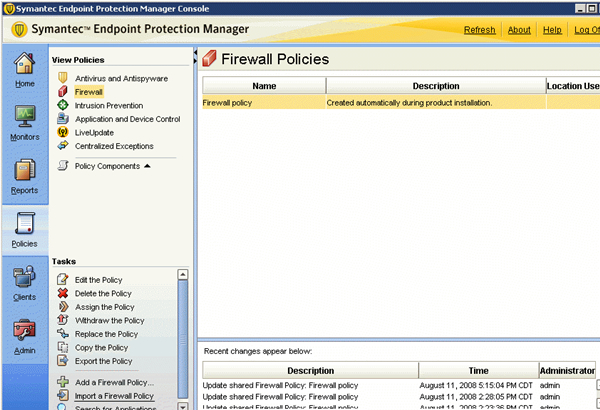The height and width of the screenshot is (410, 600).
Task: Open the Help link
Action: [x=552, y=30]
